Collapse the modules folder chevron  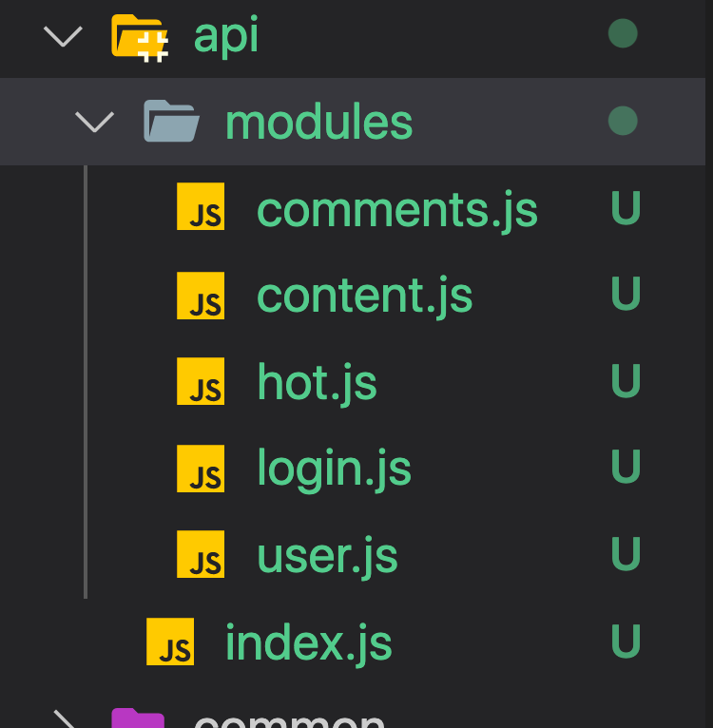pyautogui.click(x=94, y=122)
